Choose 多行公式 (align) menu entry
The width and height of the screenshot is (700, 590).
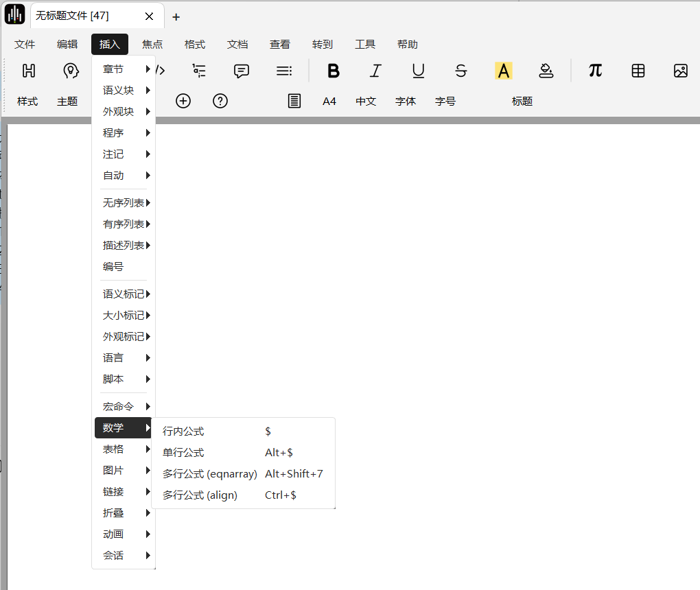click(x=200, y=495)
